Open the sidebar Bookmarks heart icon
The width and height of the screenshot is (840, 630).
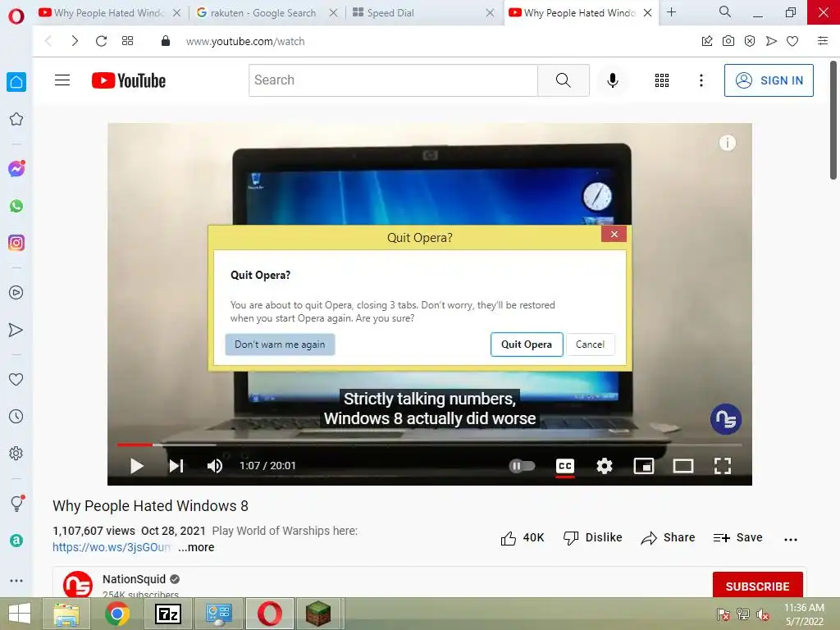[16, 379]
